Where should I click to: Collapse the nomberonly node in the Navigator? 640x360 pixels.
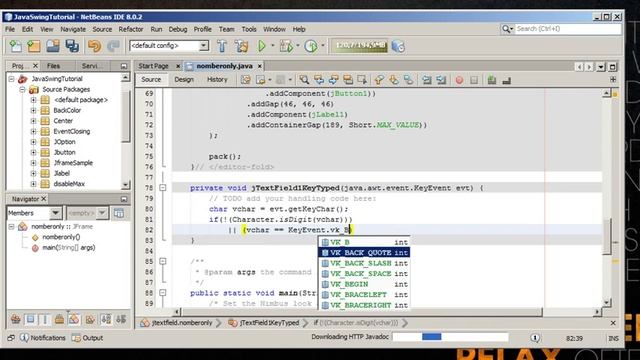pos(12,227)
